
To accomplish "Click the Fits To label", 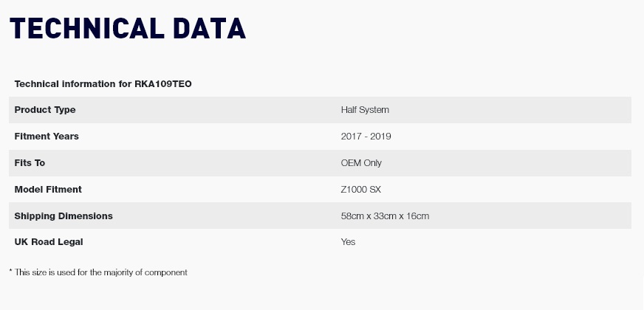I will point(30,163).
